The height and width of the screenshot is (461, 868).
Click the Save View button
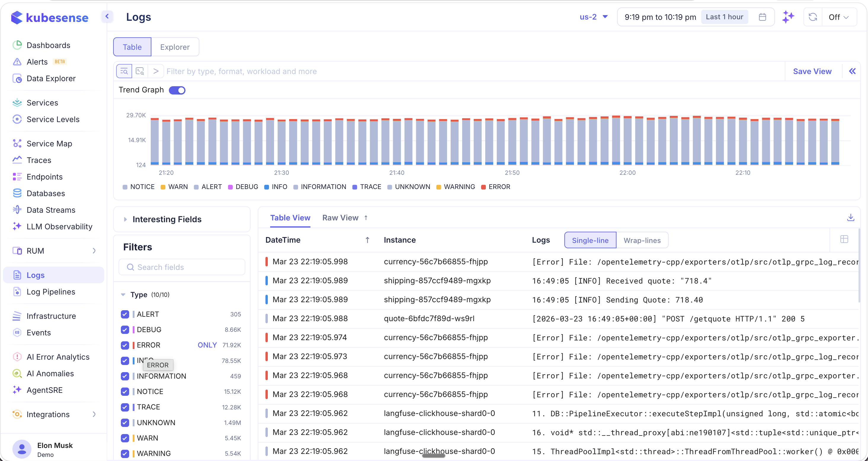coord(812,71)
